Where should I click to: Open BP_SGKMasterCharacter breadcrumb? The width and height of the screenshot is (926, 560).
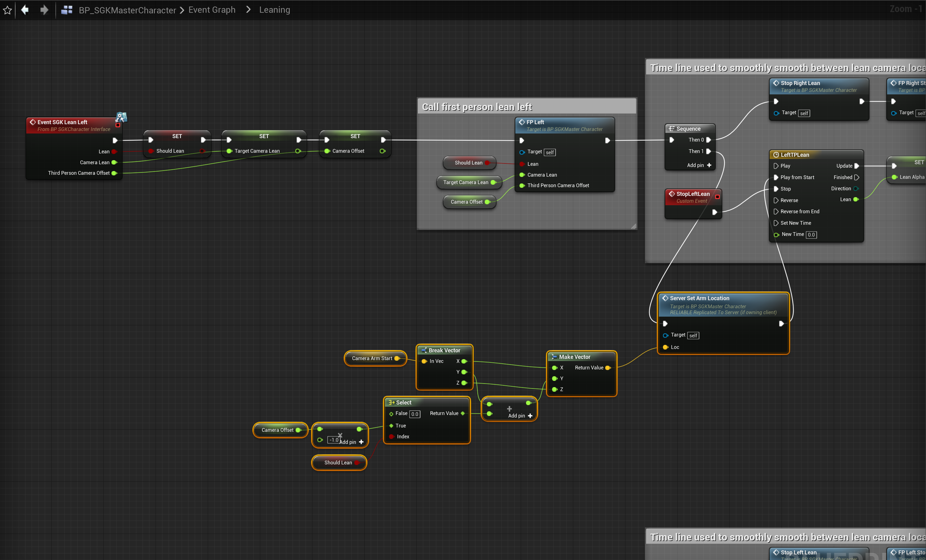127,10
